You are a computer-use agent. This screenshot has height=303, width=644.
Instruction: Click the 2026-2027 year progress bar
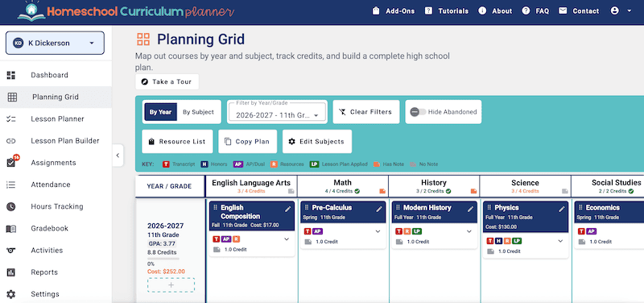pyautogui.click(x=163, y=259)
